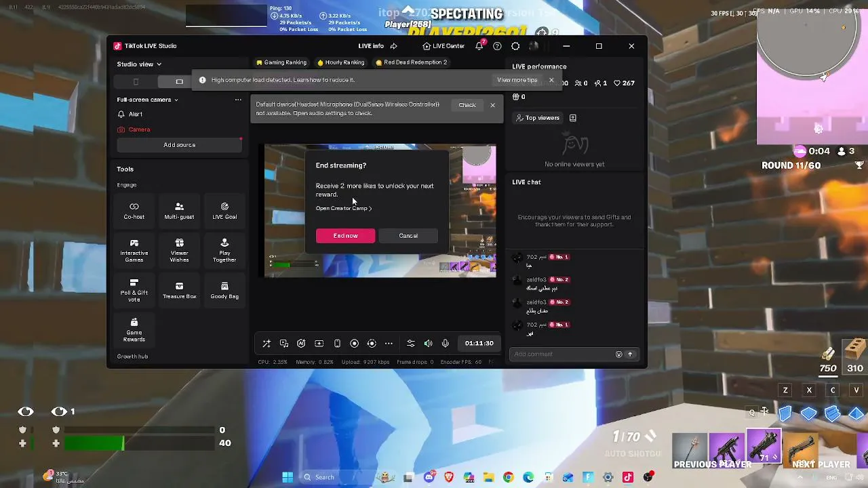Screen dimensions: 868x488
Task: Select the Top viewers tab
Action: coord(538,118)
